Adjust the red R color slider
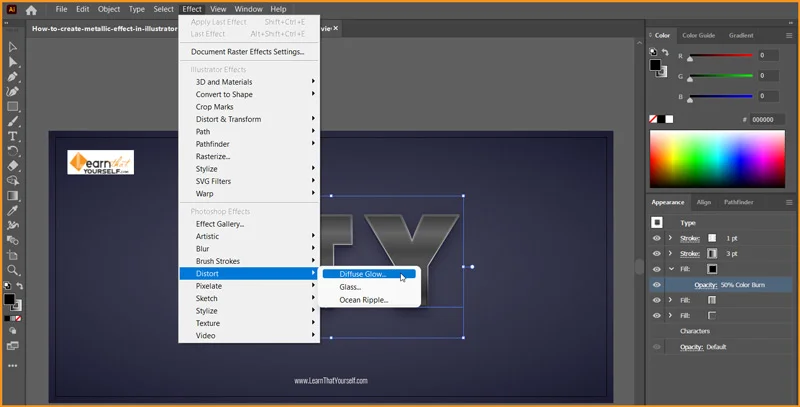The width and height of the screenshot is (800, 407). 717,56
